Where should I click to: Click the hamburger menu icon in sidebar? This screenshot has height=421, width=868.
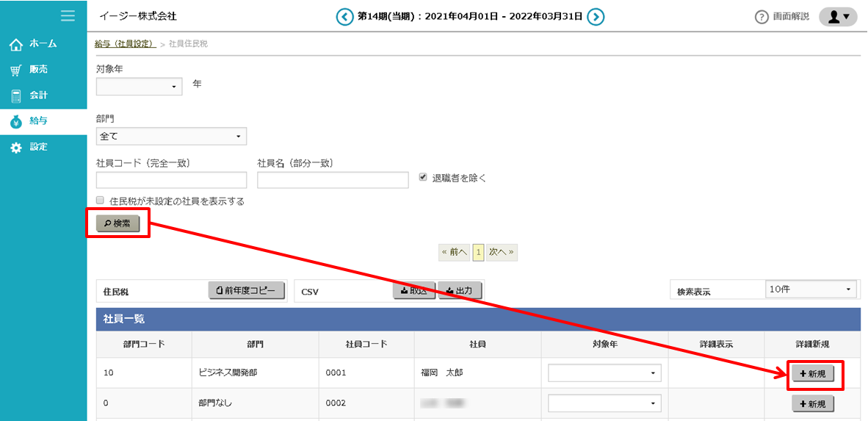tap(68, 15)
